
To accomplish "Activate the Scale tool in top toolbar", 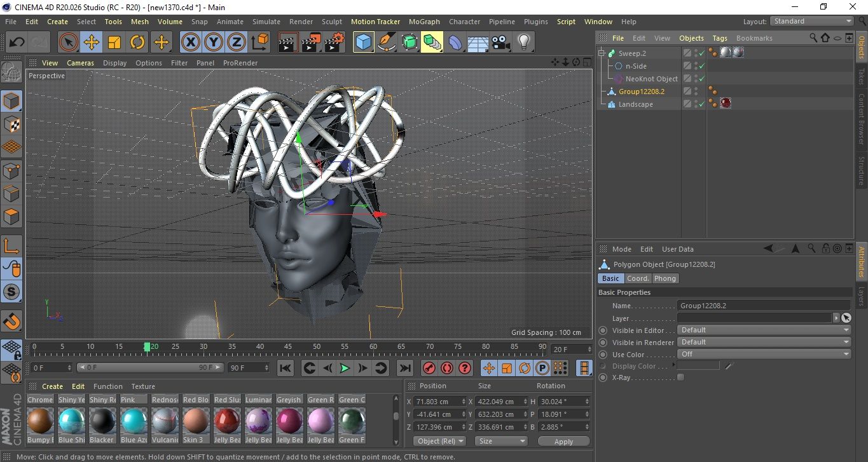I will click(x=114, y=43).
